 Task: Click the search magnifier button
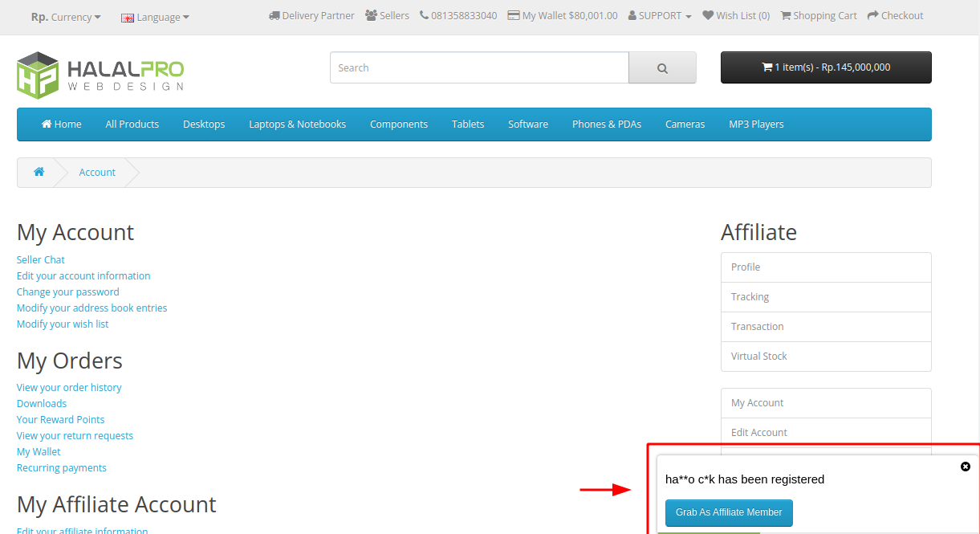coord(661,67)
